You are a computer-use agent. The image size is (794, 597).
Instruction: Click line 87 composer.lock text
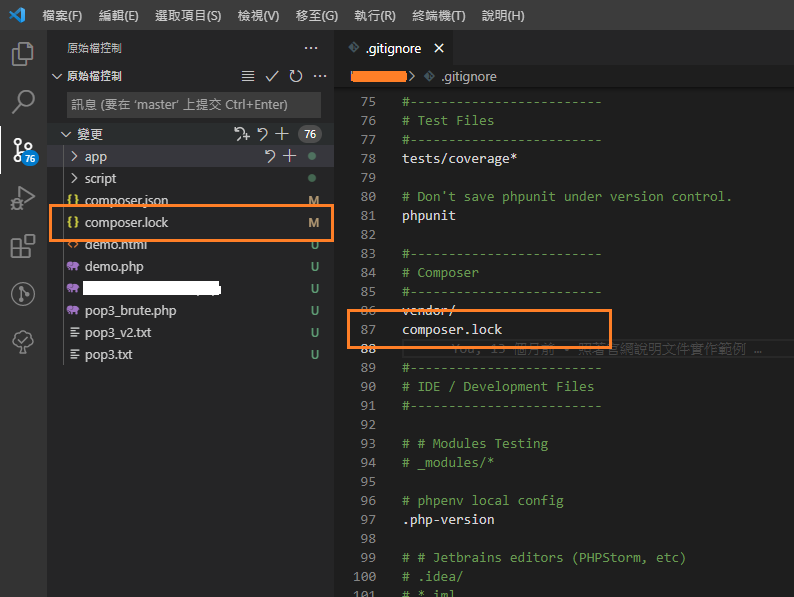coord(452,330)
